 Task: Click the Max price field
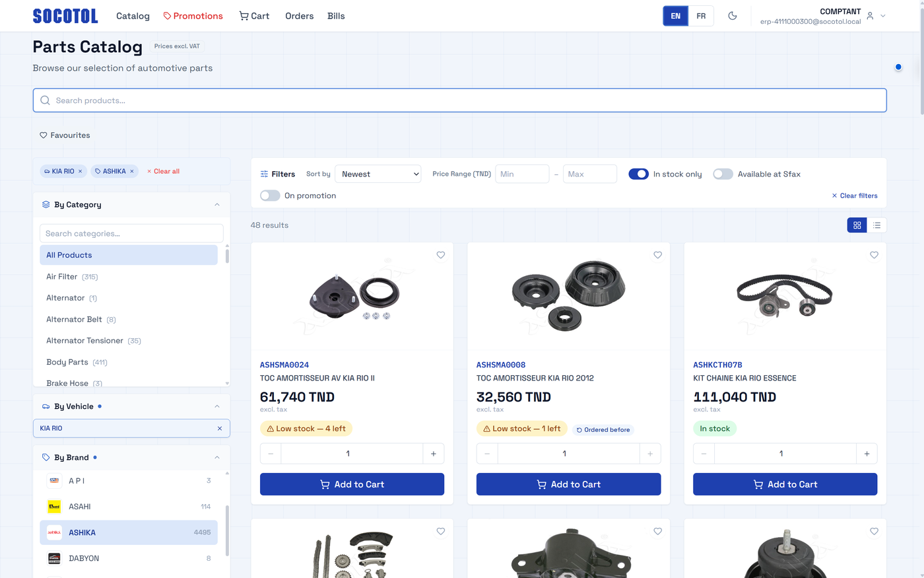(x=590, y=174)
